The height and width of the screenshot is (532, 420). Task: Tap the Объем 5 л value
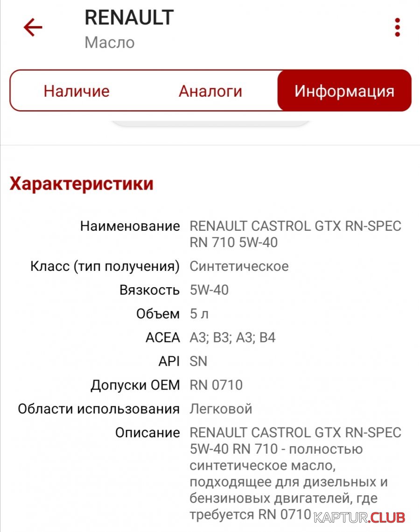click(x=199, y=314)
